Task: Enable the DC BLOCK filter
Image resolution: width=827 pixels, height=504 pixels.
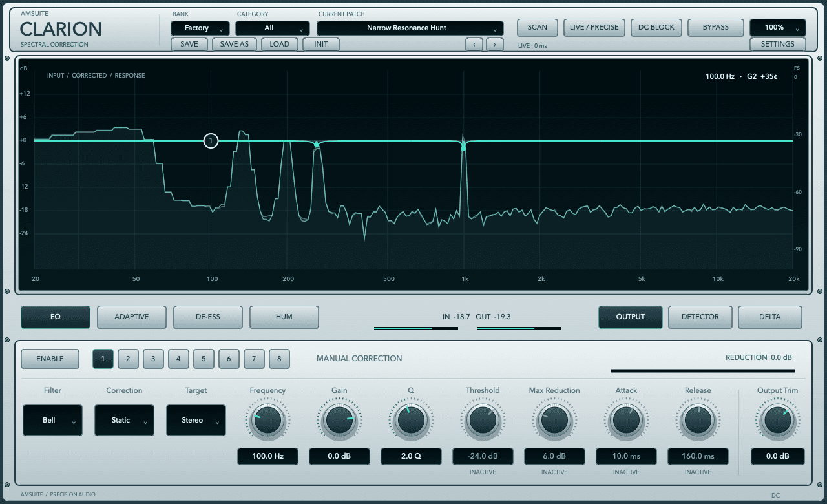Action: click(x=656, y=28)
